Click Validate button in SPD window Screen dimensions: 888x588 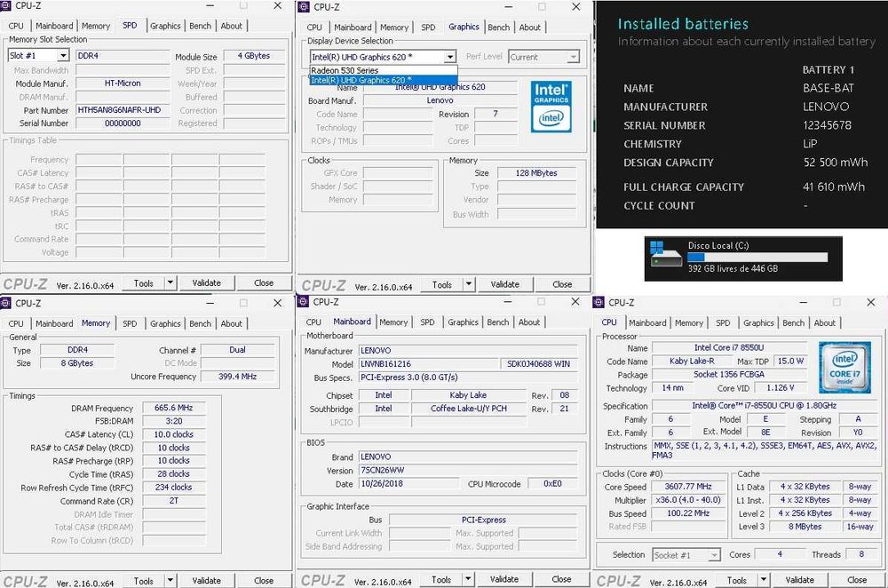tap(206, 282)
